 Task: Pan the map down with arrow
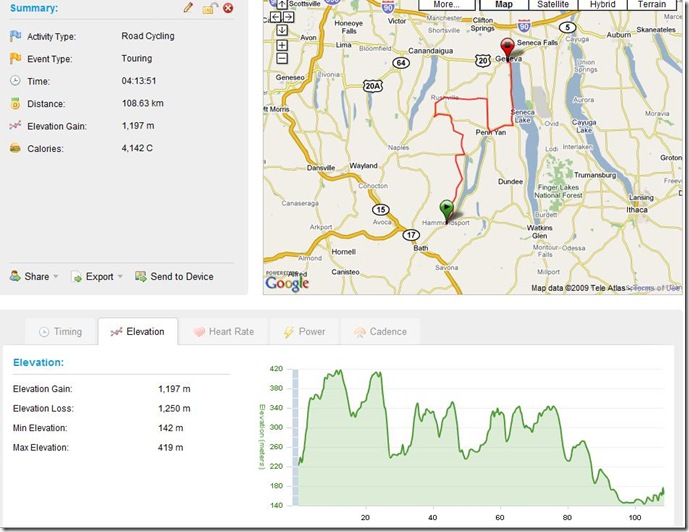tap(282, 30)
